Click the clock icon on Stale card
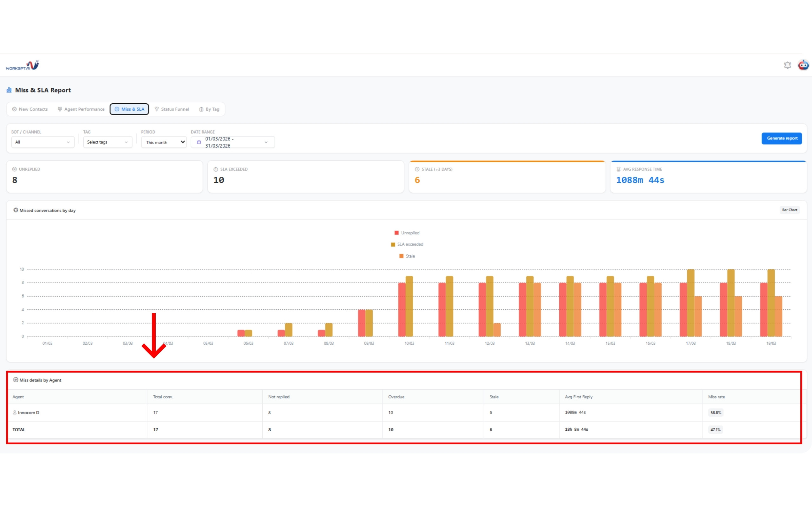The image size is (812, 507). [x=417, y=169]
